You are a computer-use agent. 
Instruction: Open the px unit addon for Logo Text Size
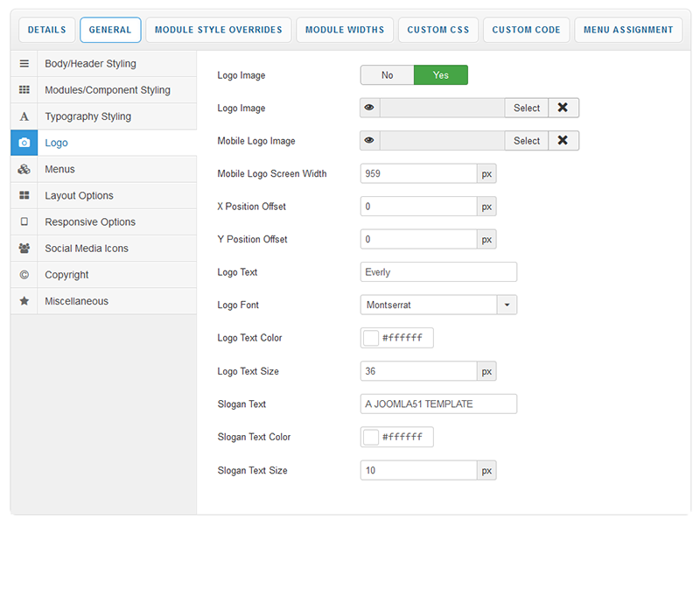pos(486,371)
